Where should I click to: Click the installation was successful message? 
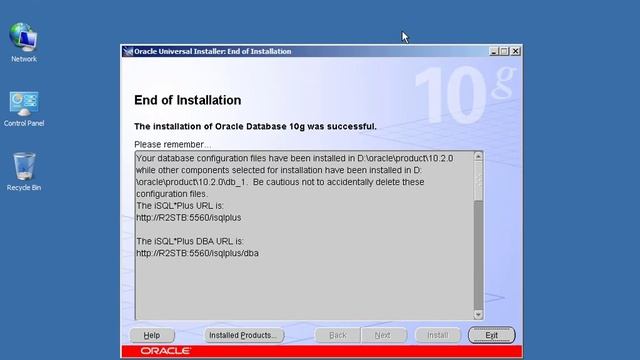pyautogui.click(x=255, y=127)
